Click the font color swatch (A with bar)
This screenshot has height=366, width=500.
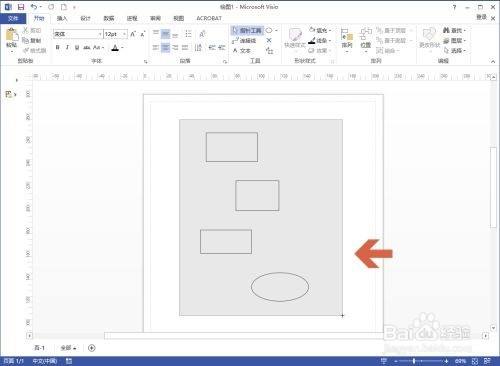115,48
